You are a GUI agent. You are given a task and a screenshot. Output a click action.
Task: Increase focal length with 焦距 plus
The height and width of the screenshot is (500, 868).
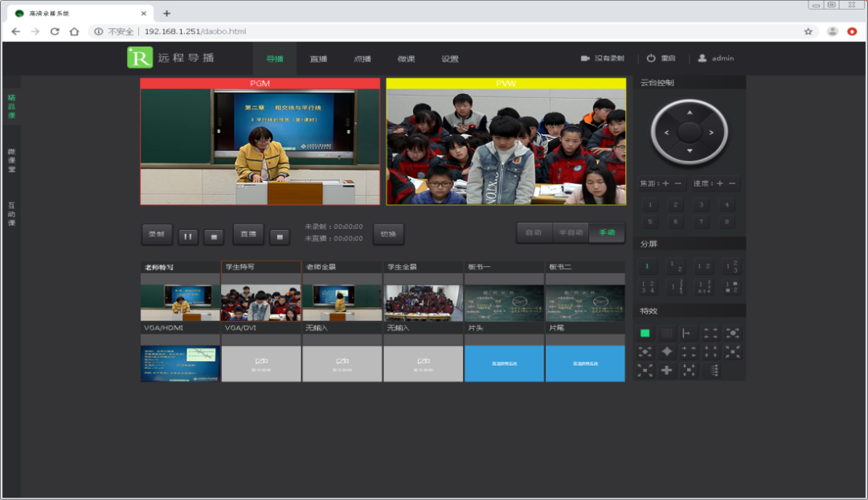click(x=665, y=184)
